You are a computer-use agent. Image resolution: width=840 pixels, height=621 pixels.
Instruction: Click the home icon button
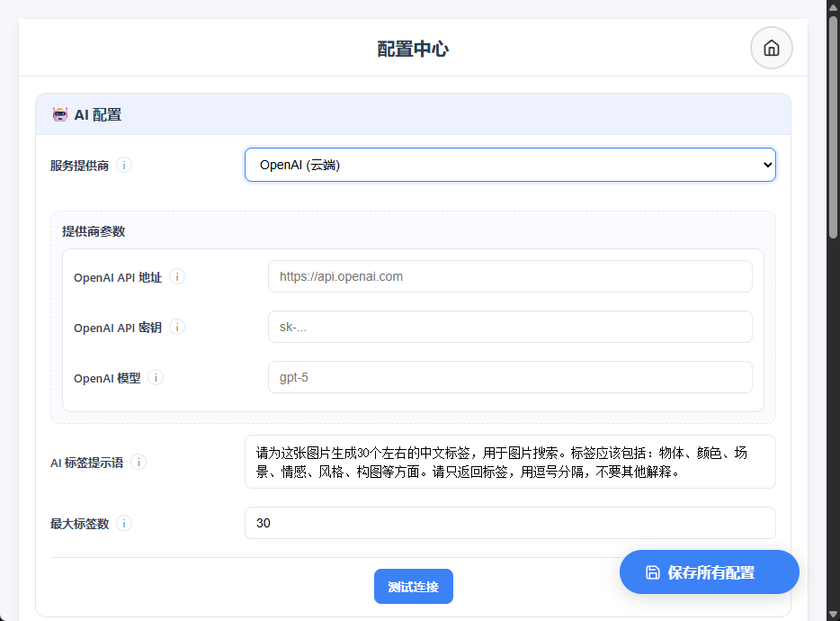pos(771,49)
